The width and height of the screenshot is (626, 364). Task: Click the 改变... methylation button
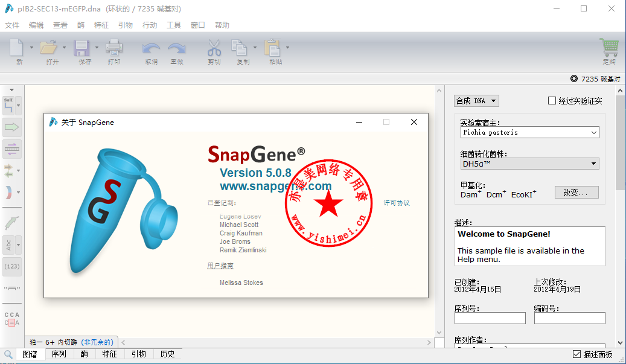576,193
